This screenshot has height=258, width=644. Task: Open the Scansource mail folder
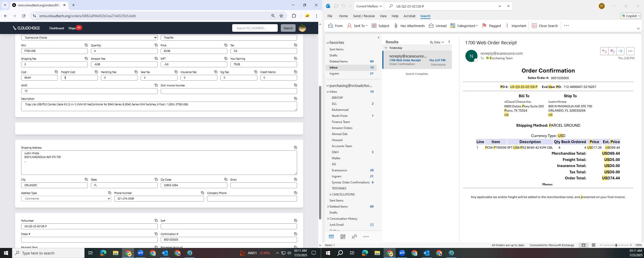(339, 170)
